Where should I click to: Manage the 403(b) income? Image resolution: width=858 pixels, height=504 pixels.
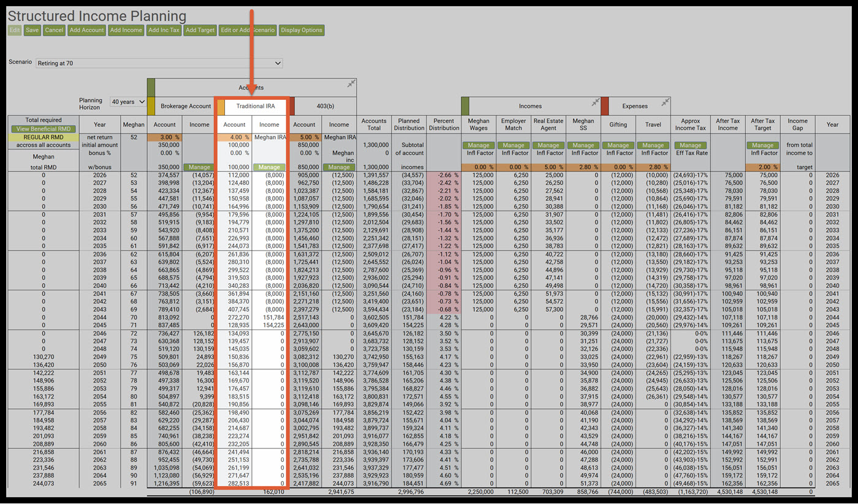pos(339,167)
